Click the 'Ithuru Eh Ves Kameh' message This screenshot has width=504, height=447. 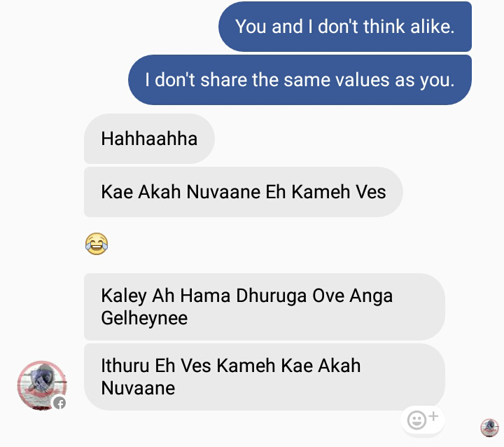pyautogui.click(x=264, y=377)
